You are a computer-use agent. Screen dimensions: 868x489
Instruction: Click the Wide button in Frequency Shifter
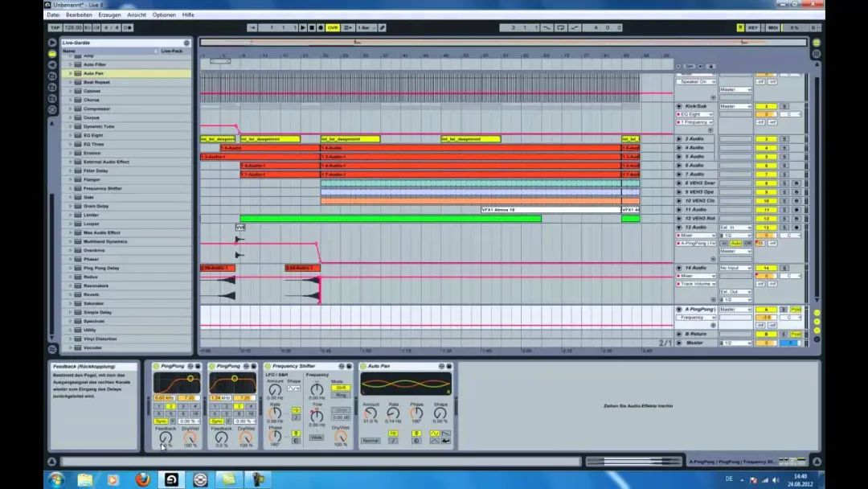coord(317,438)
